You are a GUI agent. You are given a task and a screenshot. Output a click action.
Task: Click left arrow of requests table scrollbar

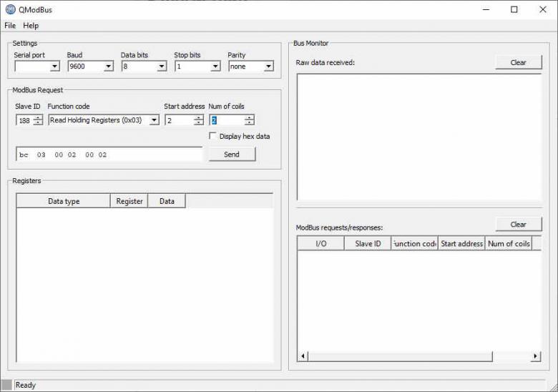(x=303, y=356)
